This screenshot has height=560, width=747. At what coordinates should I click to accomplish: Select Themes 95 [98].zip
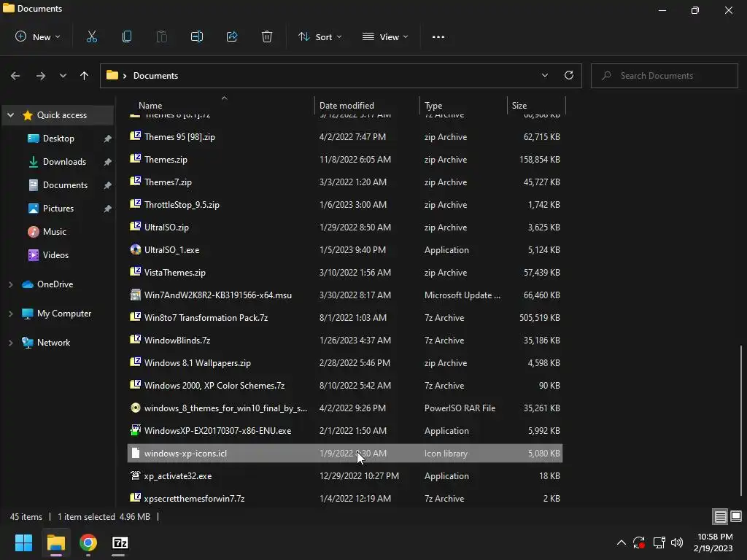[345, 136]
